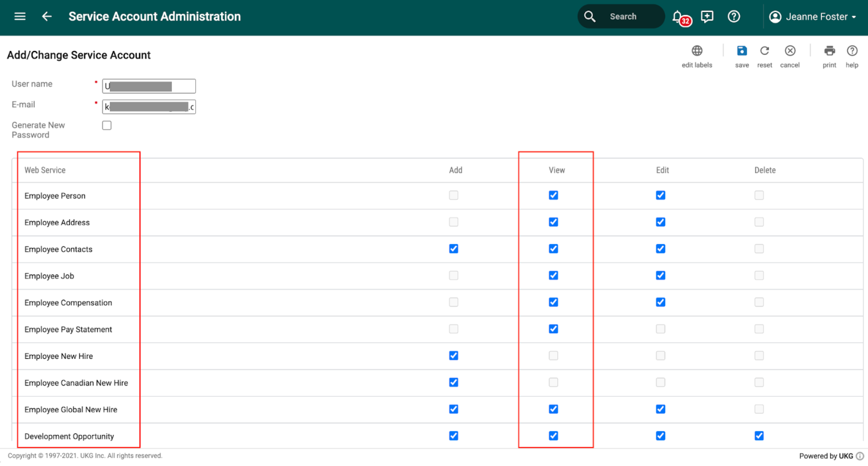This screenshot has height=466, width=868.
Task: Click the E-mail input field
Action: pos(149,107)
